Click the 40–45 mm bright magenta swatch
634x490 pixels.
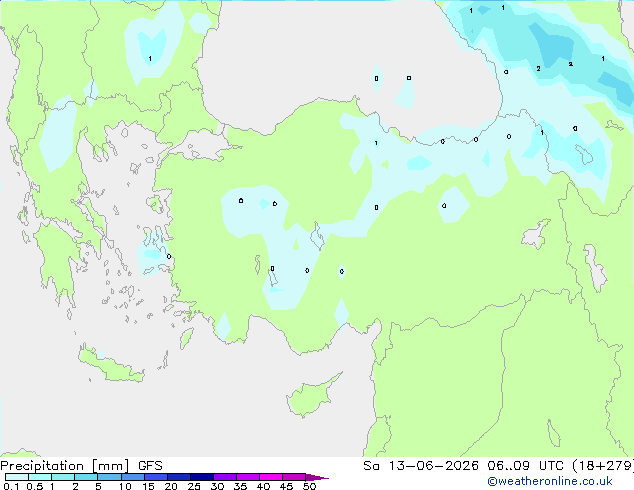(x=271, y=477)
